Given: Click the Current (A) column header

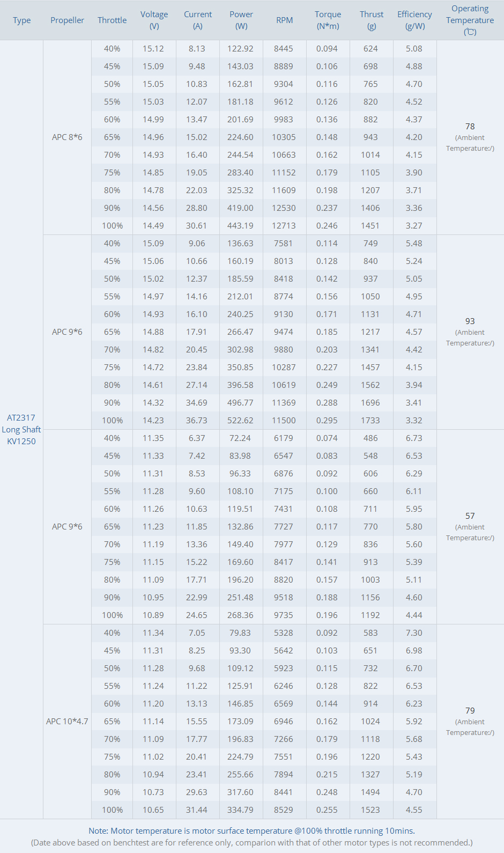Looking at the screenshot, I should click(198, 20).
